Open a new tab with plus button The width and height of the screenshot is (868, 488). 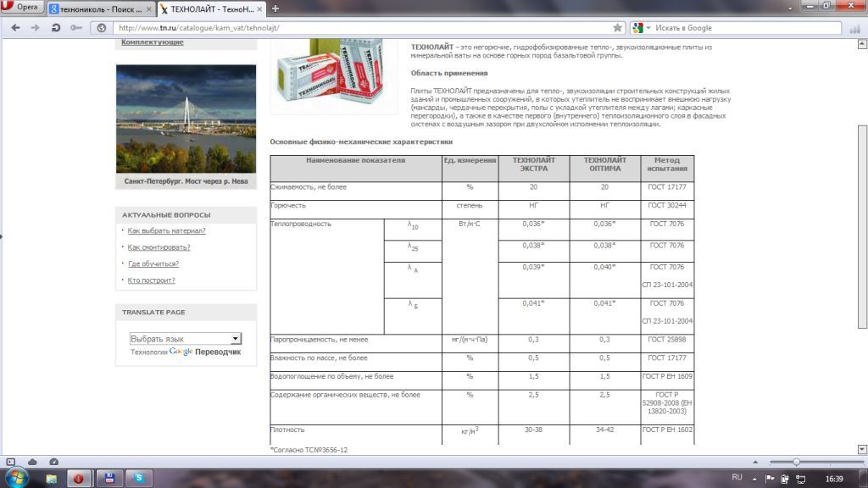[276, 8]
